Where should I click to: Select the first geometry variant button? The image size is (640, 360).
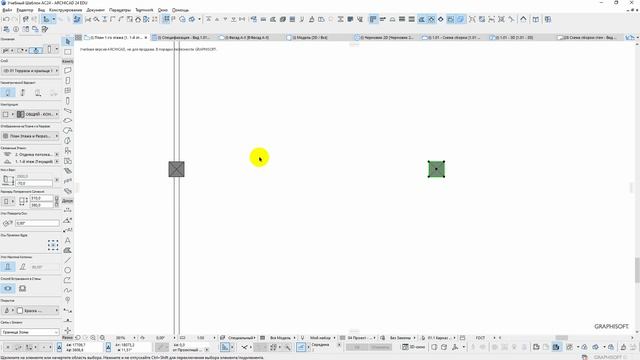7,93
